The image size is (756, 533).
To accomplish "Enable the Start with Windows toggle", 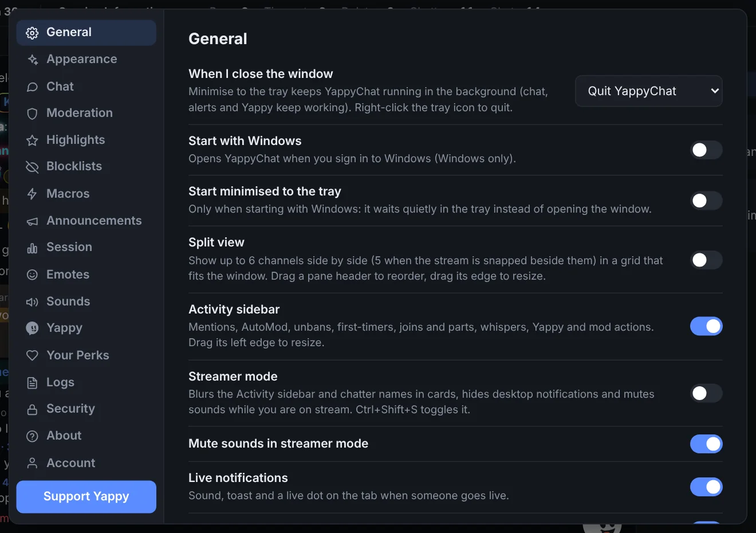I will [706, 150].
